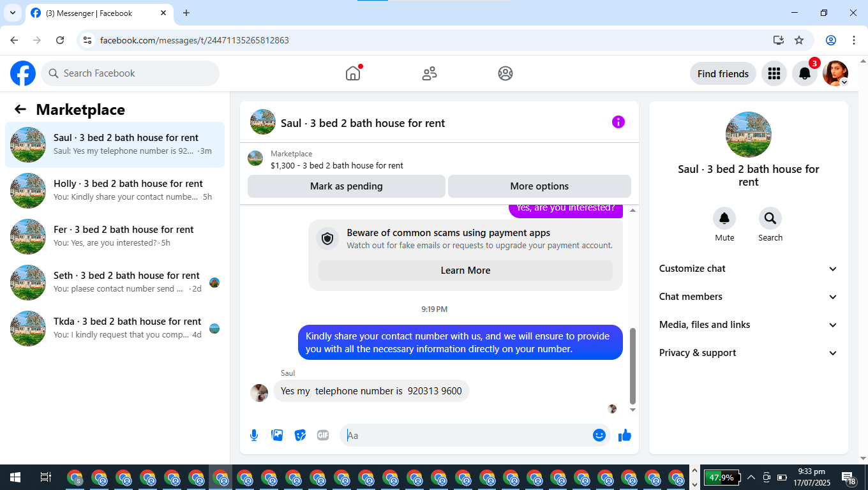Screen dimensions: 868x490
Task: Click the 9:19 PM timestamp
Action: (434, 309)
